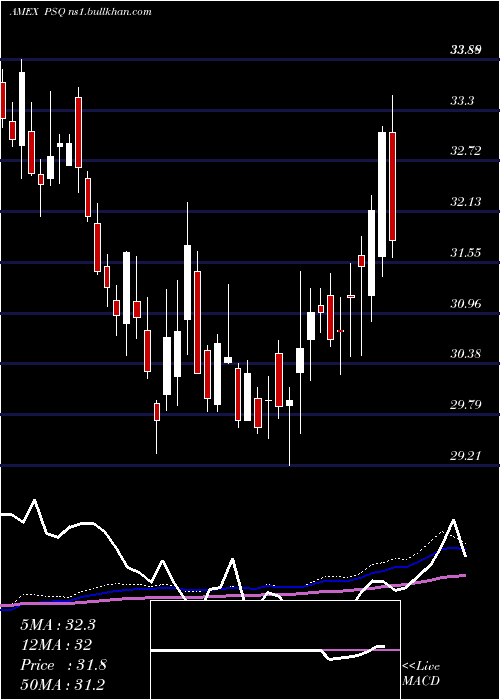Click the 29.21 price axis label
Image resolution: width=500 pixels, height=700 pixels.
(465, 456)
